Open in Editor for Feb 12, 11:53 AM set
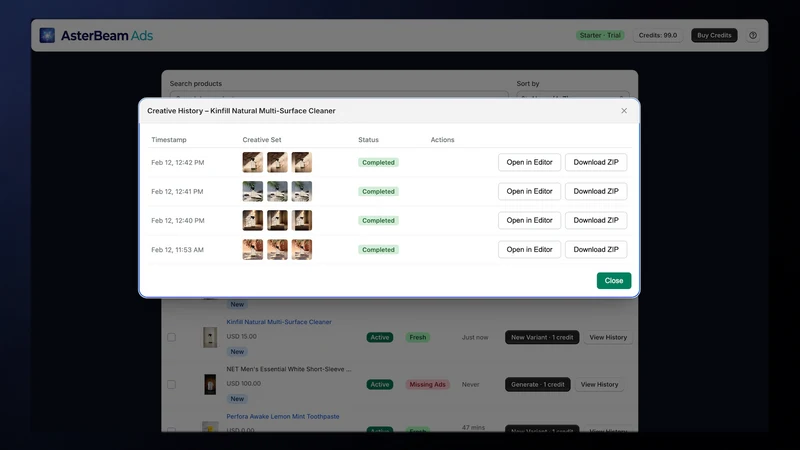 pyautogui.click(x=529, y=249)
